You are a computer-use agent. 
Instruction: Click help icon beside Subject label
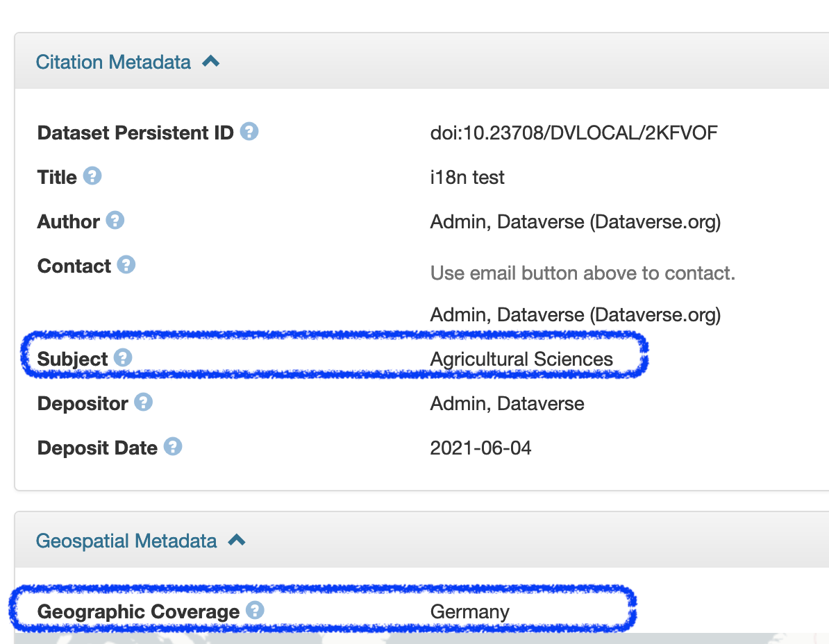pyautogui.click(x=123, y=357)
